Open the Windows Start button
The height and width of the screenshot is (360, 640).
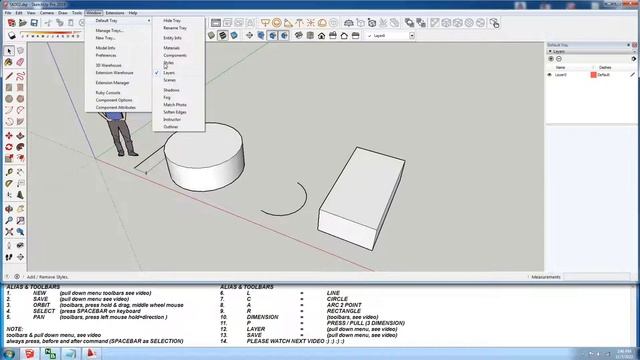[x=9, y=353]
